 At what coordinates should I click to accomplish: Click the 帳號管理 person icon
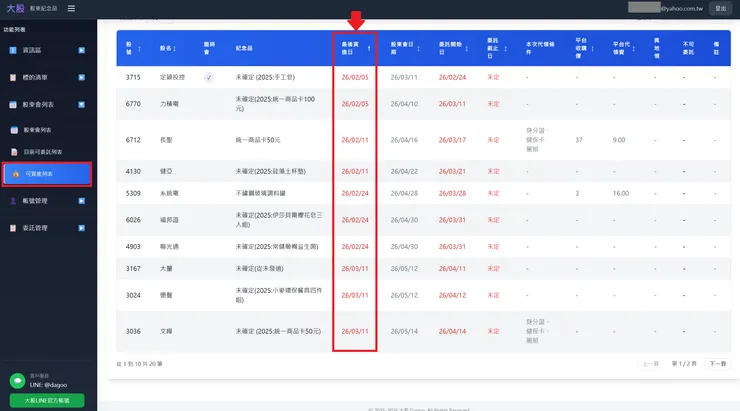click(x=13, y=201)
